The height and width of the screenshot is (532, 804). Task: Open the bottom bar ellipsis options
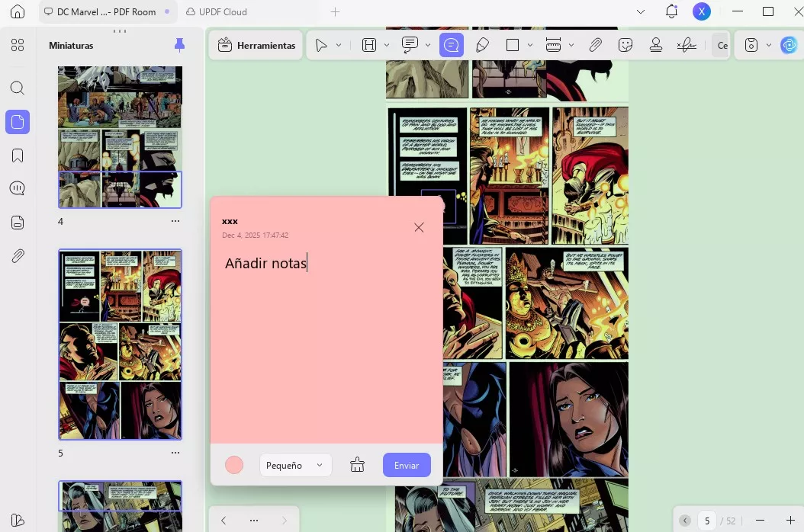pyautogui.click(x=254, y=521)
